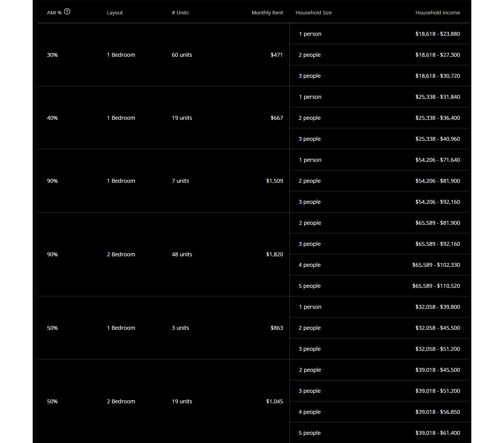
Task: Select the 30% AMI row cell
Action: (x=52, y=55)
